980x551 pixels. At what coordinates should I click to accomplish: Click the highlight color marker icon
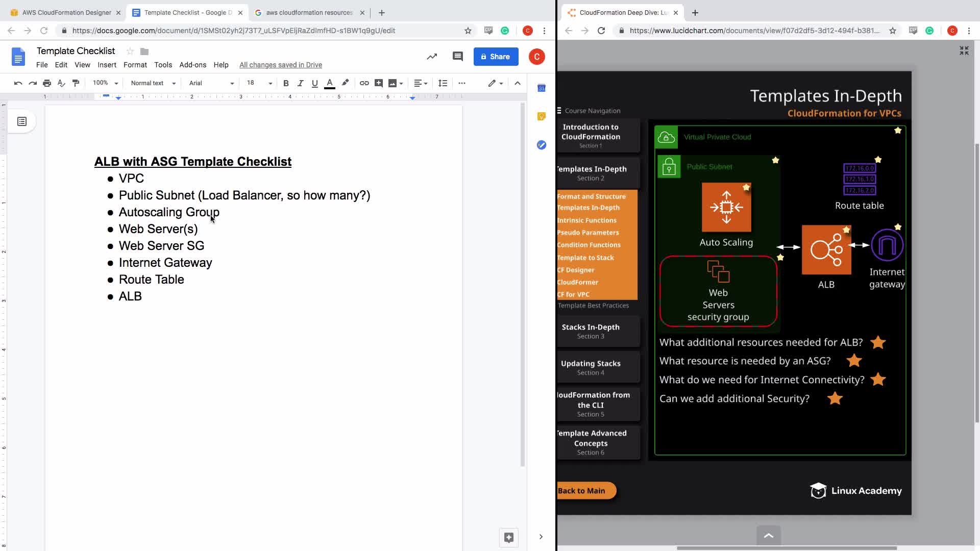[x=345, y=83]
